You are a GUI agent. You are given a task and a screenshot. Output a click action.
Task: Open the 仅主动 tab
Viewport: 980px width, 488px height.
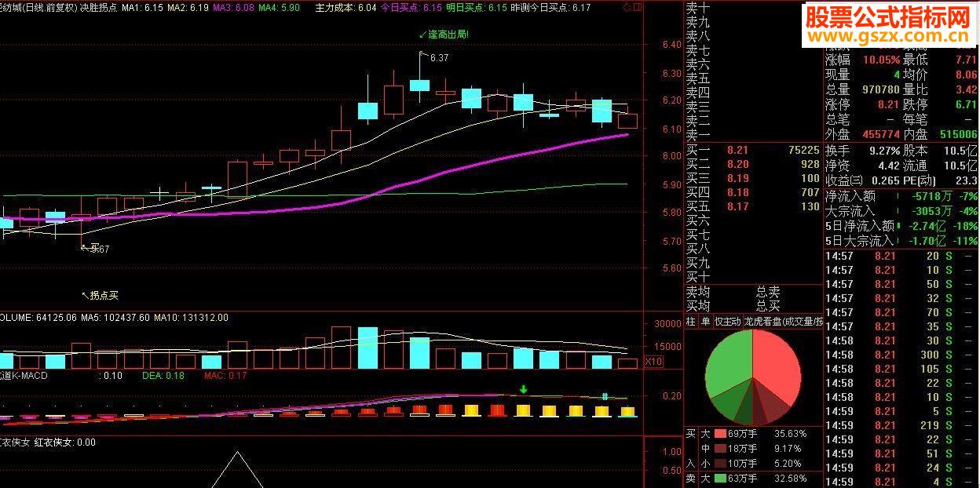tap(727, 322)
